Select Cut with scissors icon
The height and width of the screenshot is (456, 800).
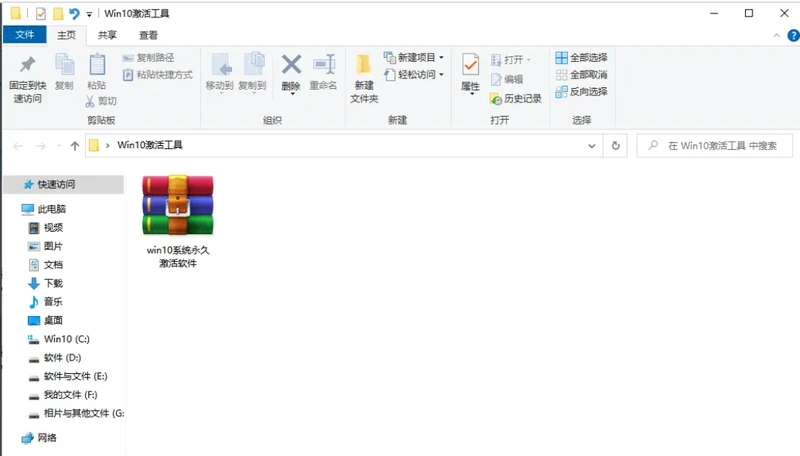[101, 101]
